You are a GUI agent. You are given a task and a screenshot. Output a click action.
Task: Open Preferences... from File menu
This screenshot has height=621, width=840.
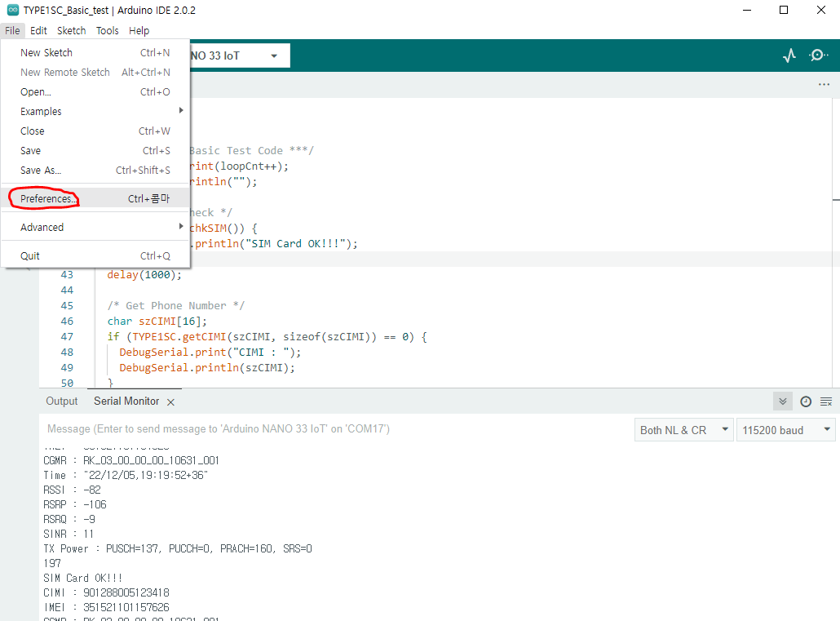point(95,198)
